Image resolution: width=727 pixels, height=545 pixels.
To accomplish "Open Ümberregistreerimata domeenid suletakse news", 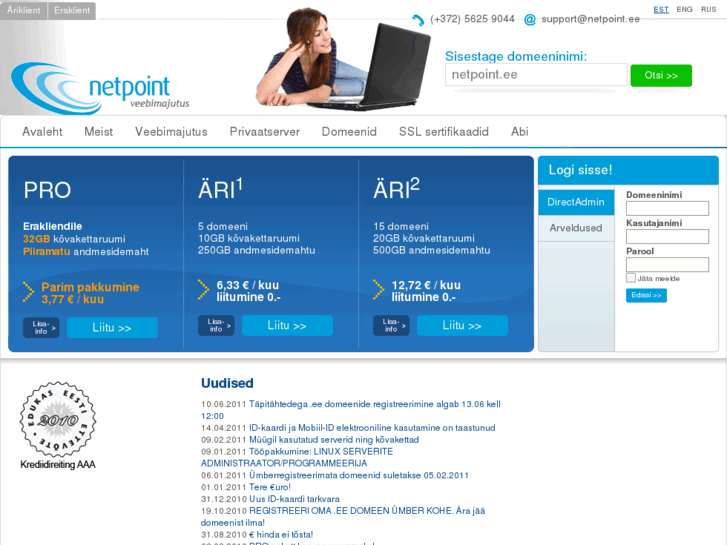I will click(359, 475).
